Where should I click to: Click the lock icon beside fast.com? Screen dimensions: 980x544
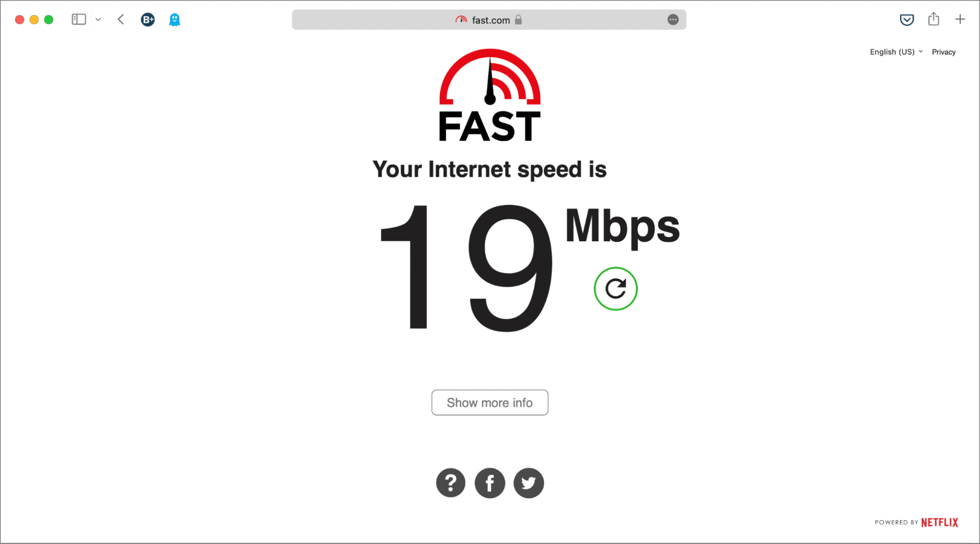pyautogui.click(x=518, y=20)
